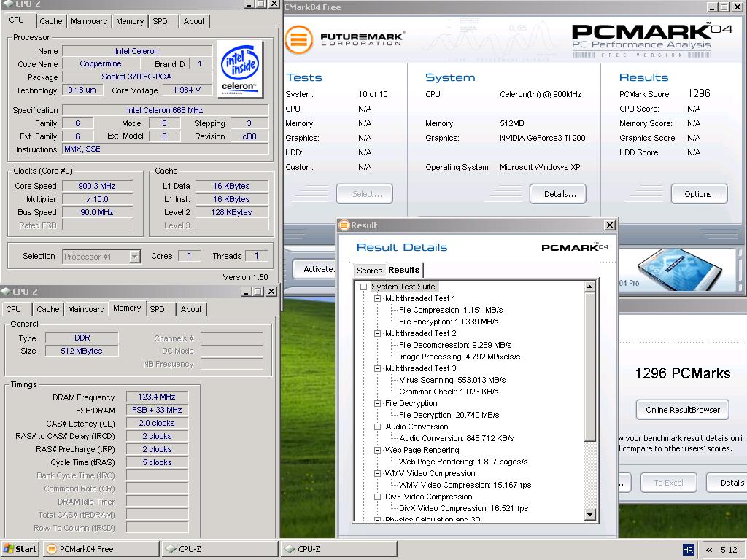This screenshot has height=560, width=747.
Task: Collapse the Multithreaded Test 2 node
Action: click(x=377, y=333)
